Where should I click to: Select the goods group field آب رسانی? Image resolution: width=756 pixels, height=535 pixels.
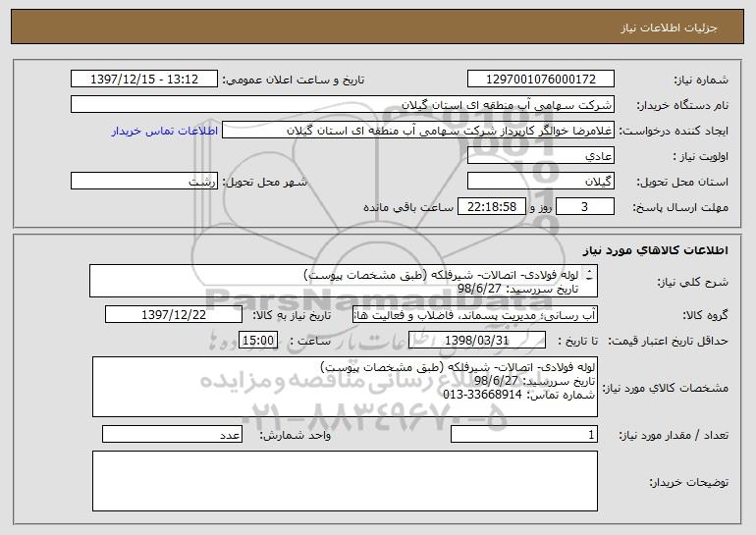(x=475, y=315)
